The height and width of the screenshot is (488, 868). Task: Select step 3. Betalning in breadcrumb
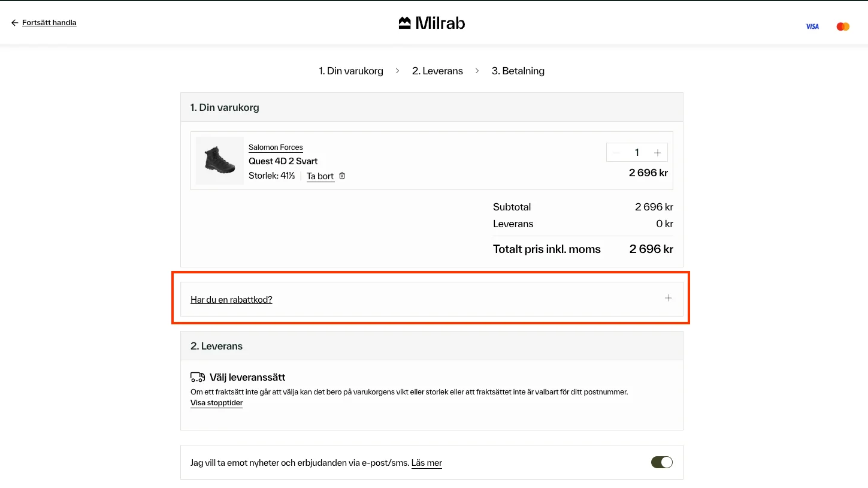click(518, 71)
